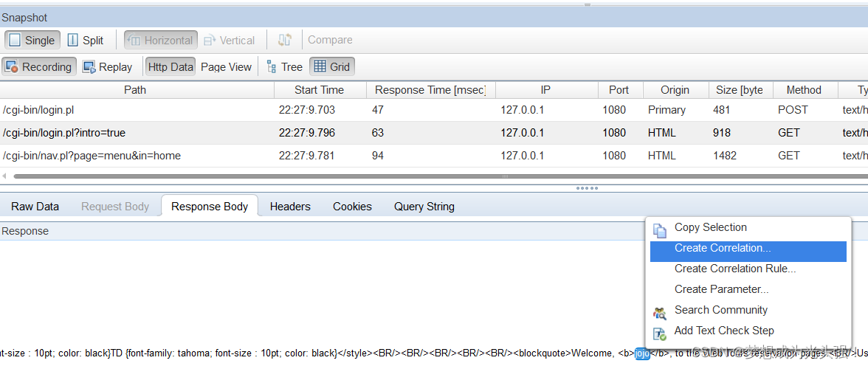868x366 pixels.
Task: Select row /cgi-bin/login.pl
Action: (434, 110)
